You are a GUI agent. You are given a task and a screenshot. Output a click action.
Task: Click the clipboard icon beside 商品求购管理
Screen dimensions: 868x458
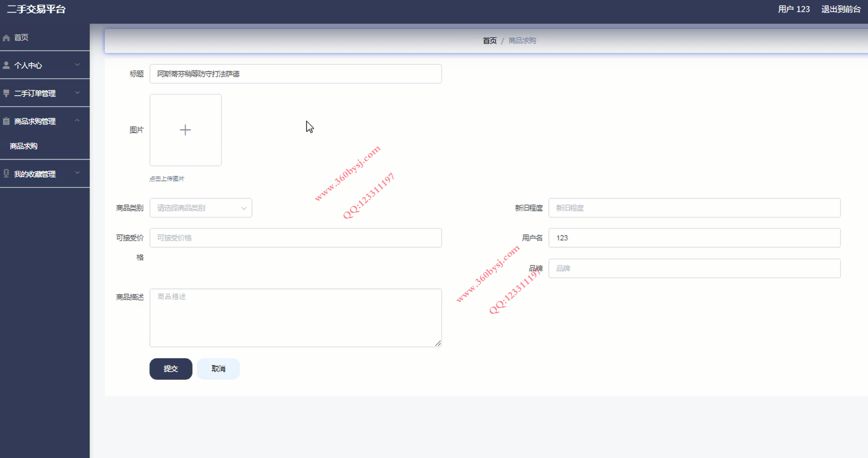(x=6, y=121)
